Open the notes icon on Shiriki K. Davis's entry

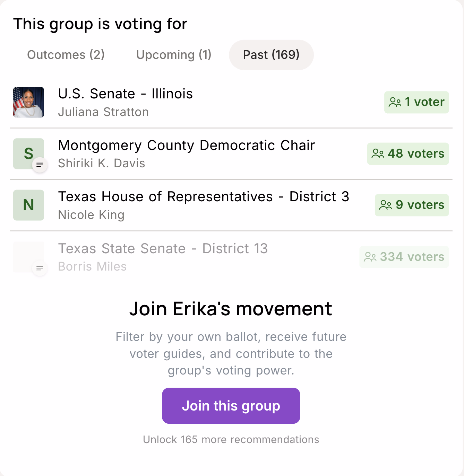coord(40,165)
